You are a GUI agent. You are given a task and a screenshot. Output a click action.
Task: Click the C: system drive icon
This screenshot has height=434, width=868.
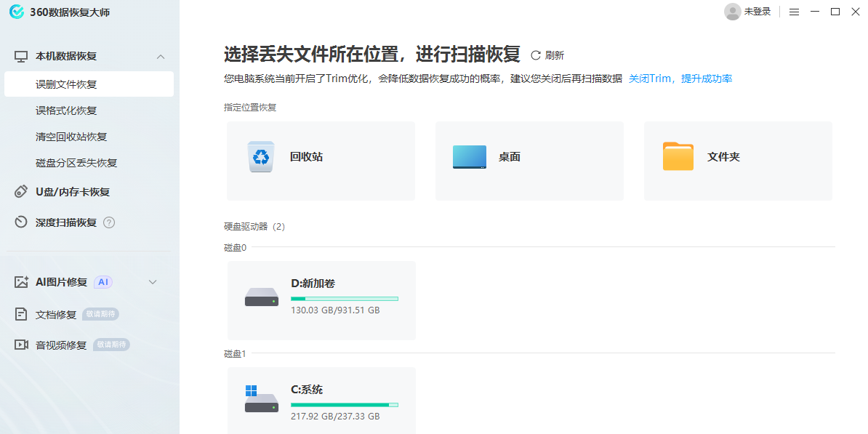(x=262, y=399)
